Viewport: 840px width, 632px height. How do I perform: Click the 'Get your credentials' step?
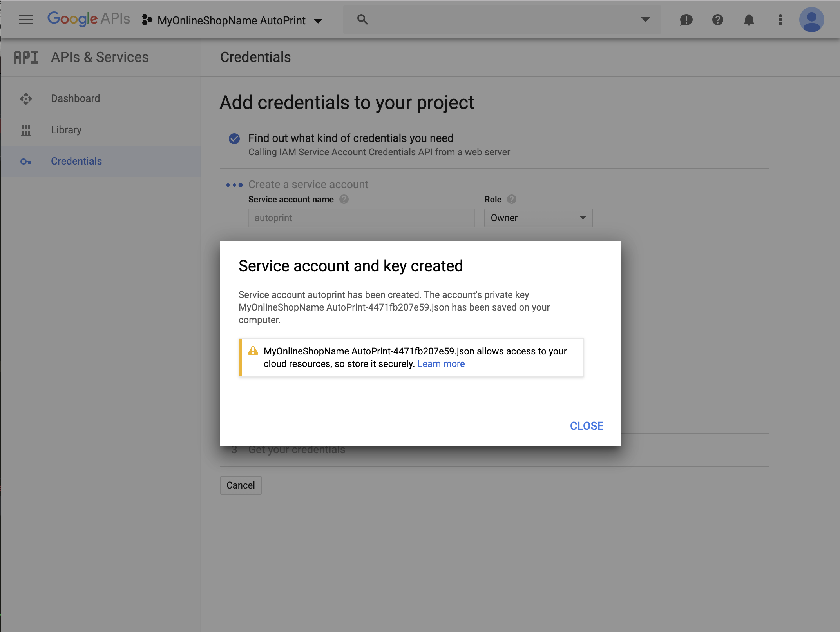(x=297, y=450)
